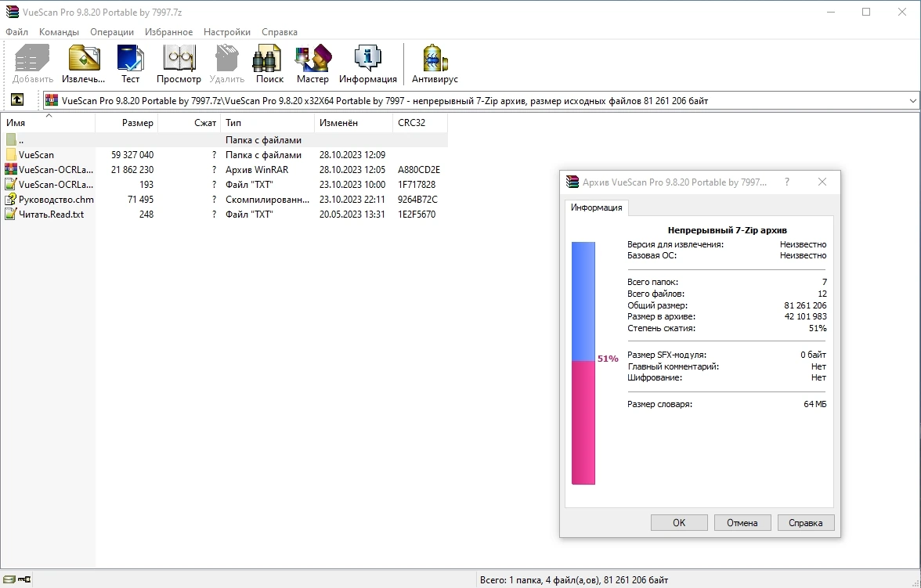Click the Скомпилированн... type cell
This screenshot has width=921, height=588.
pyautogui.click(x=267, y=200)
